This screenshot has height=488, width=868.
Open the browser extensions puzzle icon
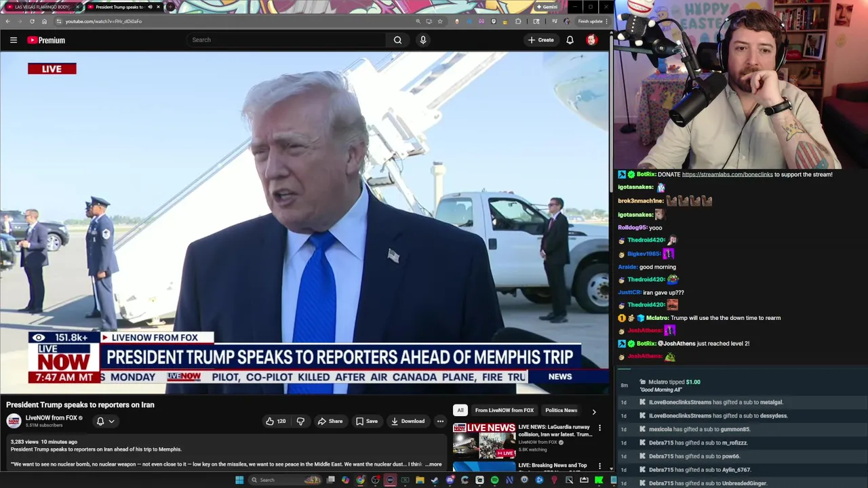518,21
